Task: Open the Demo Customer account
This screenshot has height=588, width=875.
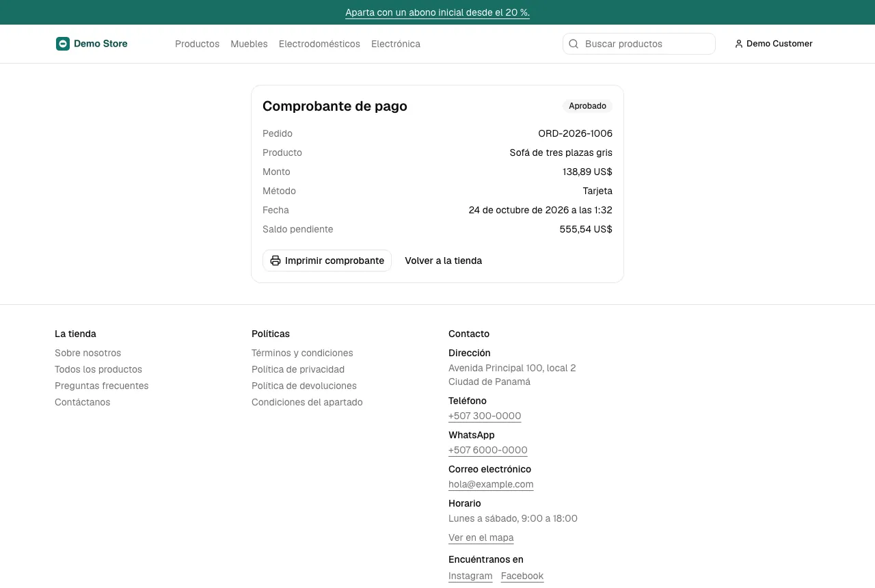Action: point(774,44)
